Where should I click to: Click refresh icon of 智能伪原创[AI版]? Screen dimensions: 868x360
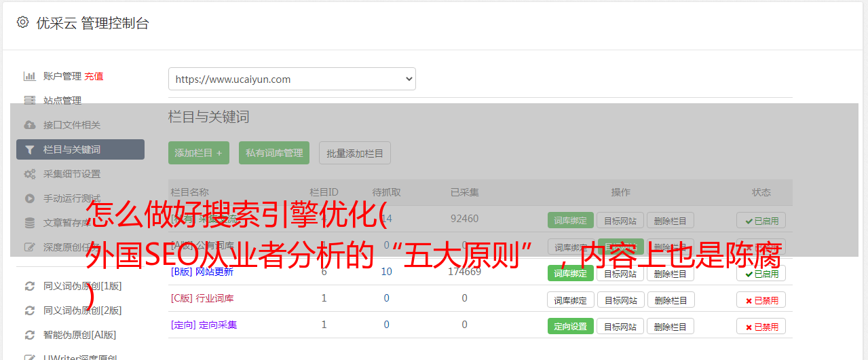coord(29,335)
